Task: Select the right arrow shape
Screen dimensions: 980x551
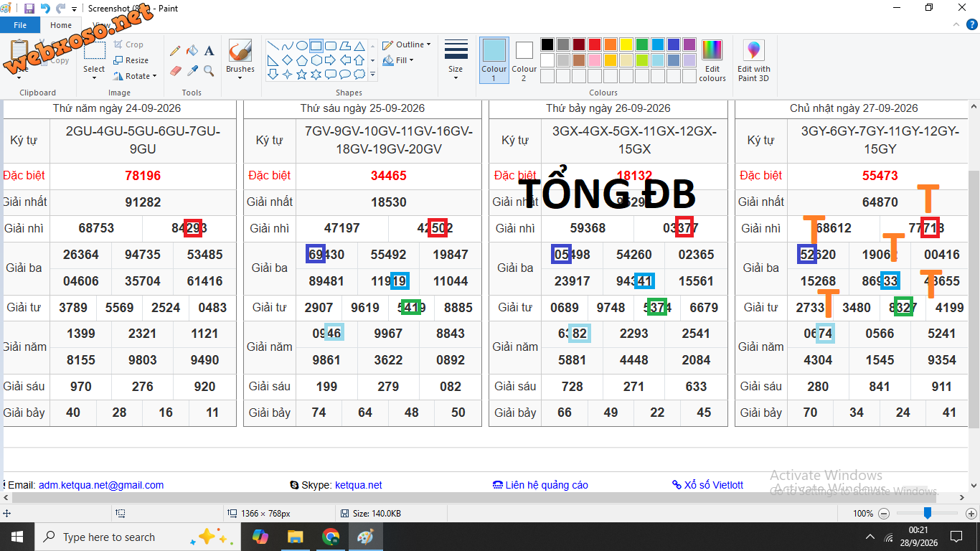Action: [x=330, y=60]
